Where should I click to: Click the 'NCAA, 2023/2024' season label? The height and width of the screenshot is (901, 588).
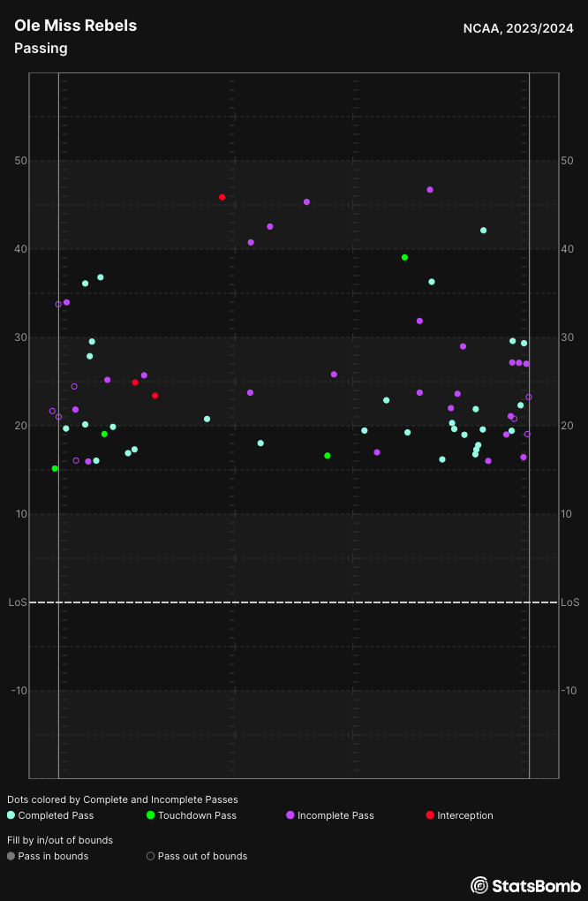click(x=518, y=29)
